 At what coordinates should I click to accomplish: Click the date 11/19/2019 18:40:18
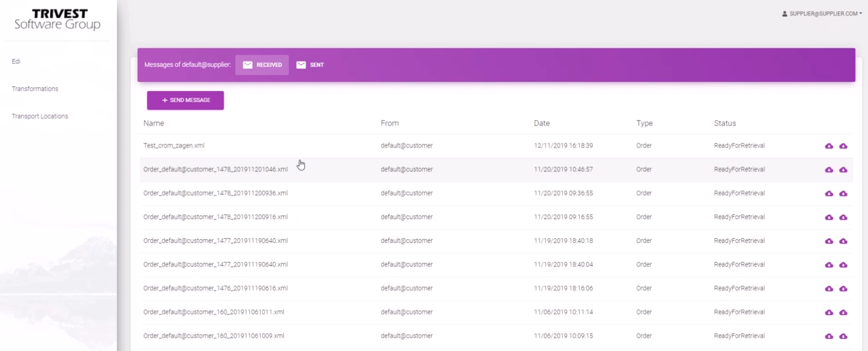pos(563,241)
